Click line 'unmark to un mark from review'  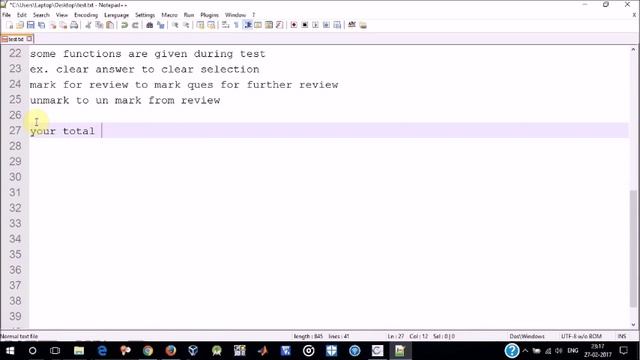125,100
